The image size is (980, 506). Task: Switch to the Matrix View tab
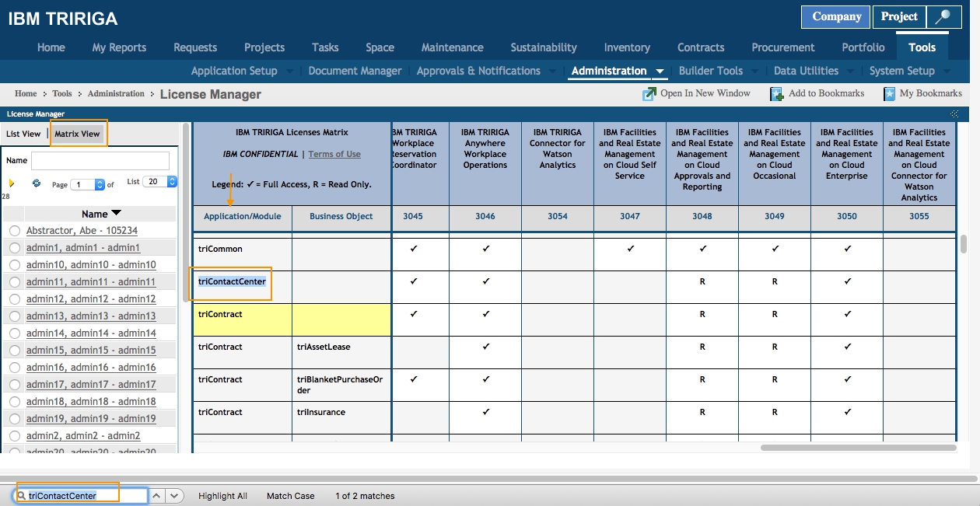coord(78,134)
